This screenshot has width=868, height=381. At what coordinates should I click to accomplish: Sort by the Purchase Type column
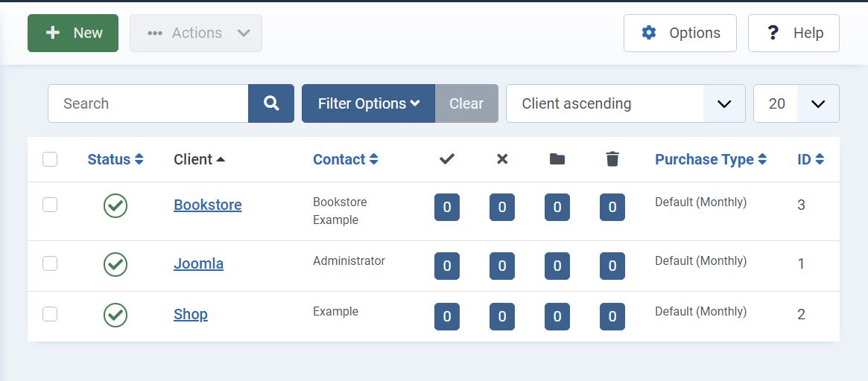pyautogui.click(x=711, y=159)
